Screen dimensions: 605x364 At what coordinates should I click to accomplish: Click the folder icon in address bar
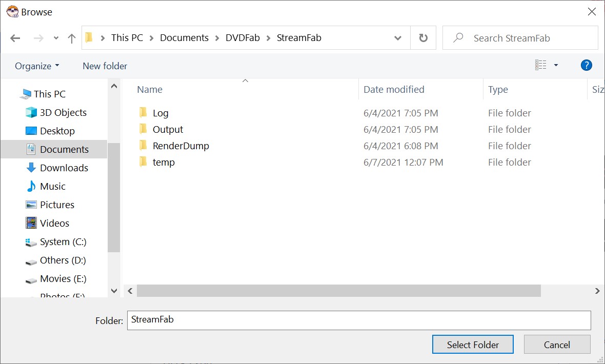pyautogui.click(x=89, y=37)
